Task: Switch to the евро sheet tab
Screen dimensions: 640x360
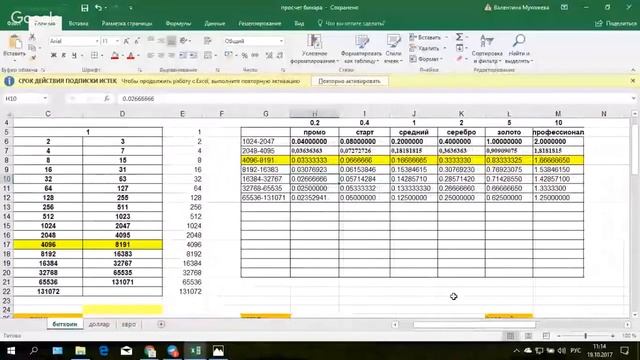Action: coord(129,324)
